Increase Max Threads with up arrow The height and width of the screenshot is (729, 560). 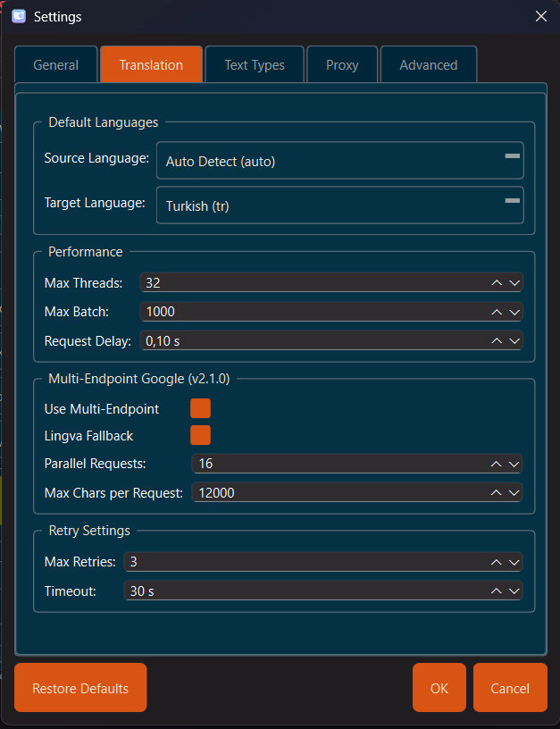click(x=497, y=283)
